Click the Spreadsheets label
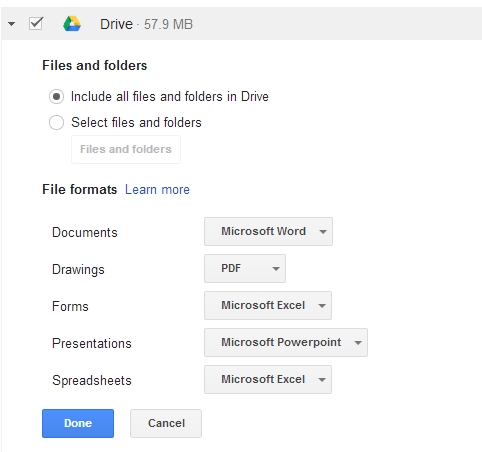 (92, 381)
